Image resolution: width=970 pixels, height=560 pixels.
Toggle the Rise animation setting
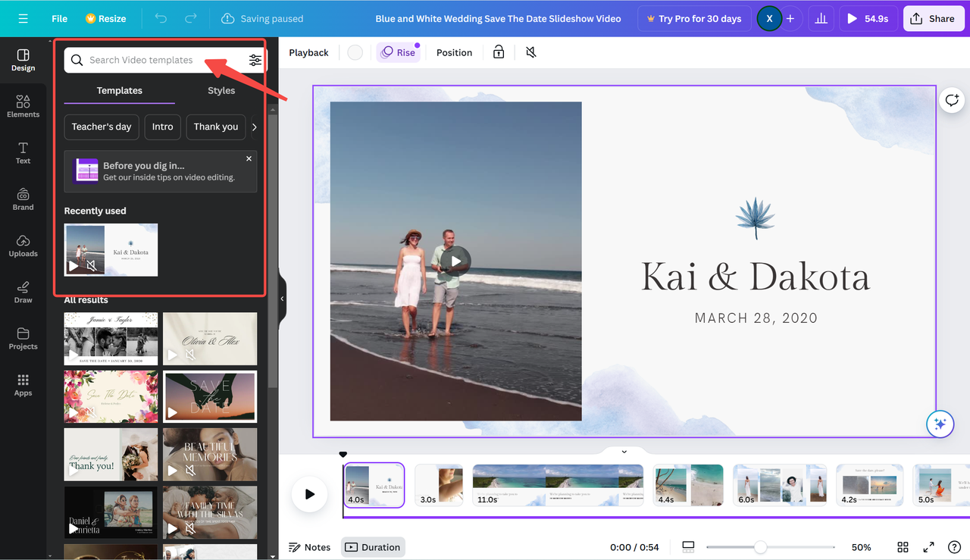pos(398,52)
